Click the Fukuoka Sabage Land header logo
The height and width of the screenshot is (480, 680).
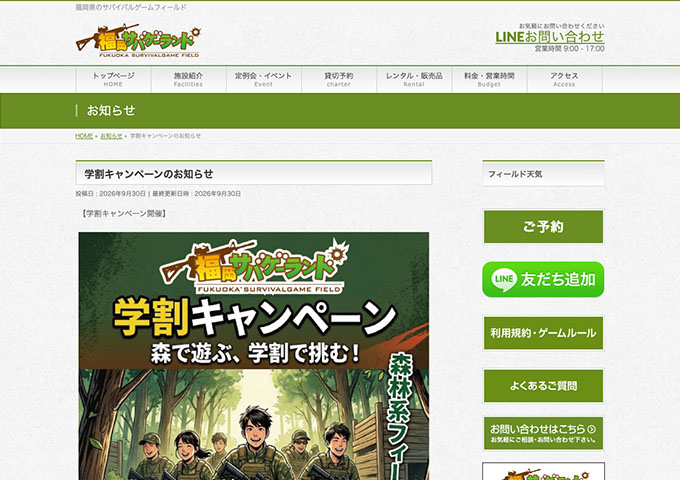pyautogui.click(x=138, y=41)
